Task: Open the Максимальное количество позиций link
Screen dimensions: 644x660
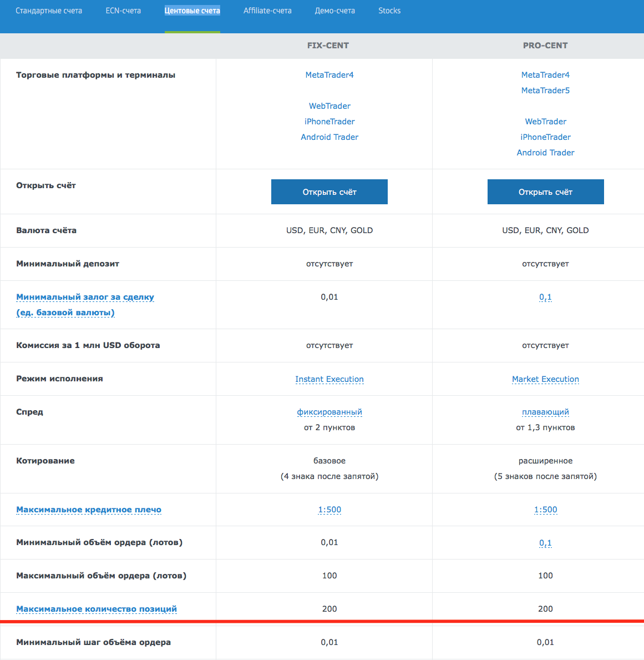Action: (97, 609)
